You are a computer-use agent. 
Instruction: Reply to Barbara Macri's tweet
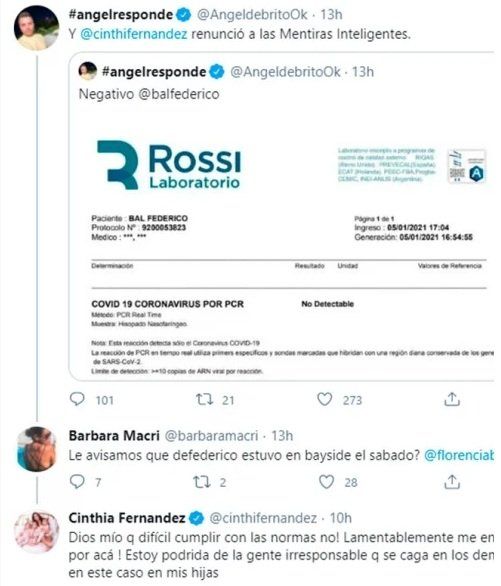(x=77, y=482)
